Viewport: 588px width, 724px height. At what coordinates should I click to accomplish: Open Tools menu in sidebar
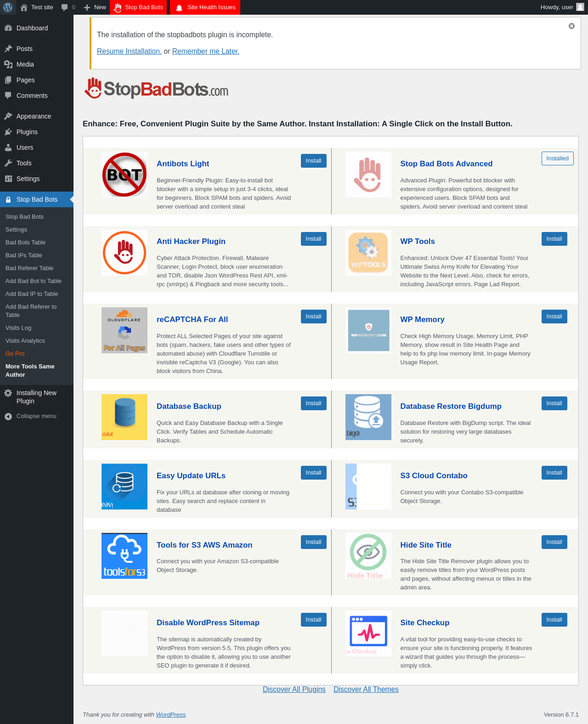tap(37, 163)
